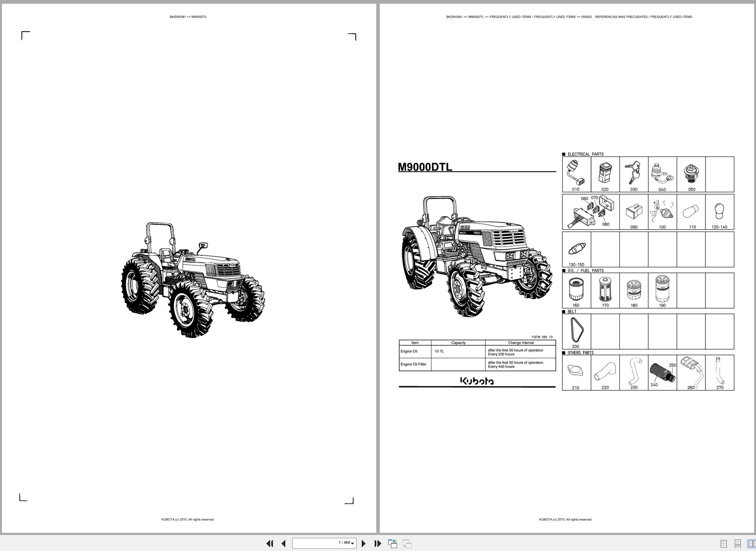This screenshot has width=756, height=551.
Task: Select part 260 air cleaner assembly
Action: tap(691, 373)
